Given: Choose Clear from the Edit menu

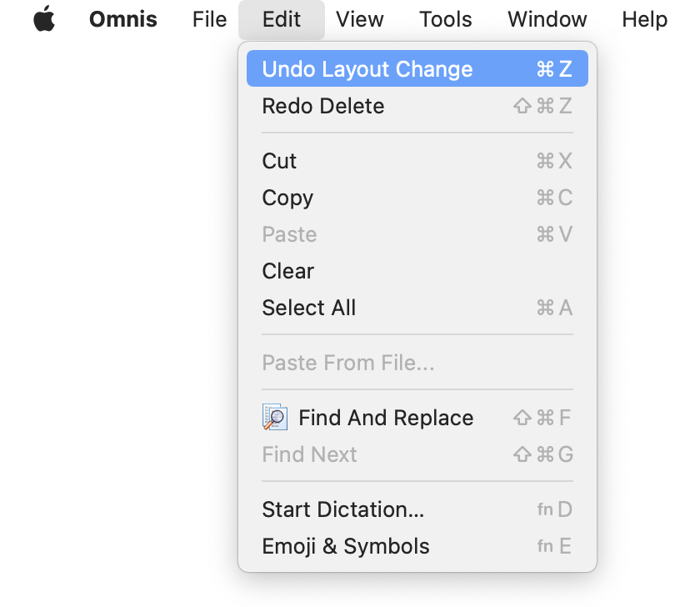Looking at the screenshot, I should pyautogui.click(x=417, y=271).
